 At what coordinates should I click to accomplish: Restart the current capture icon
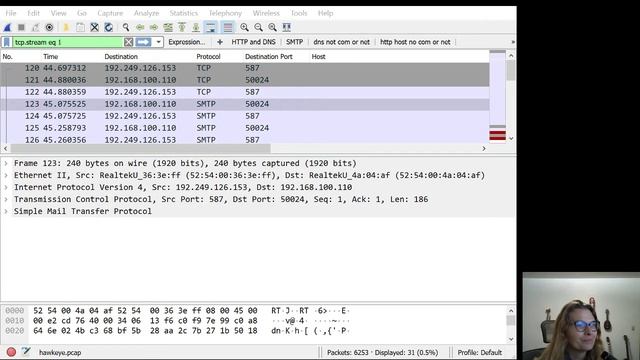click(x=35, y=27)
